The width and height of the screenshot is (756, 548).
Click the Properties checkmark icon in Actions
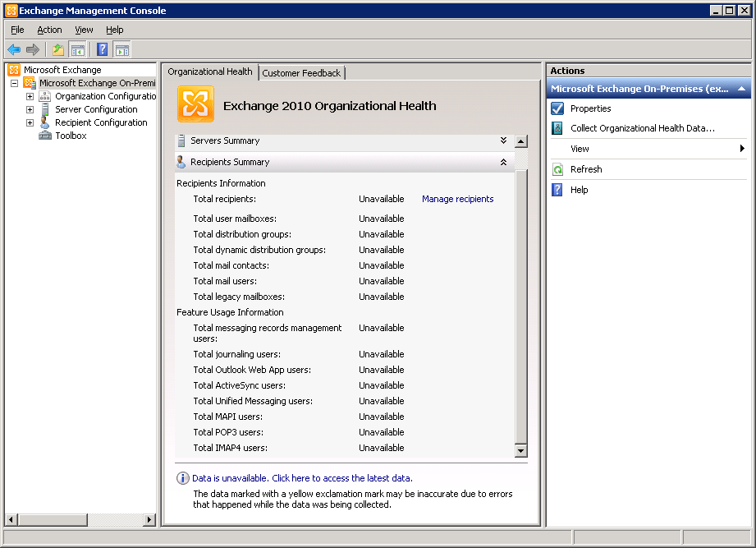(x=557, y=108)
